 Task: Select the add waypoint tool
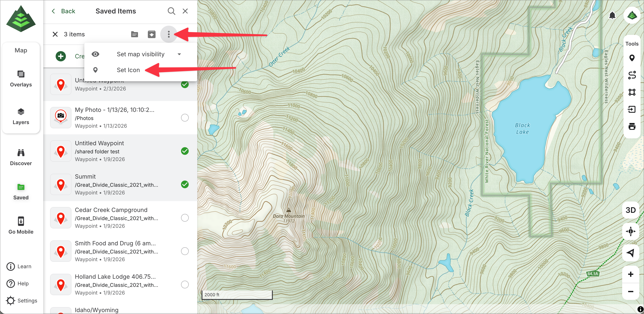(632, 58)
